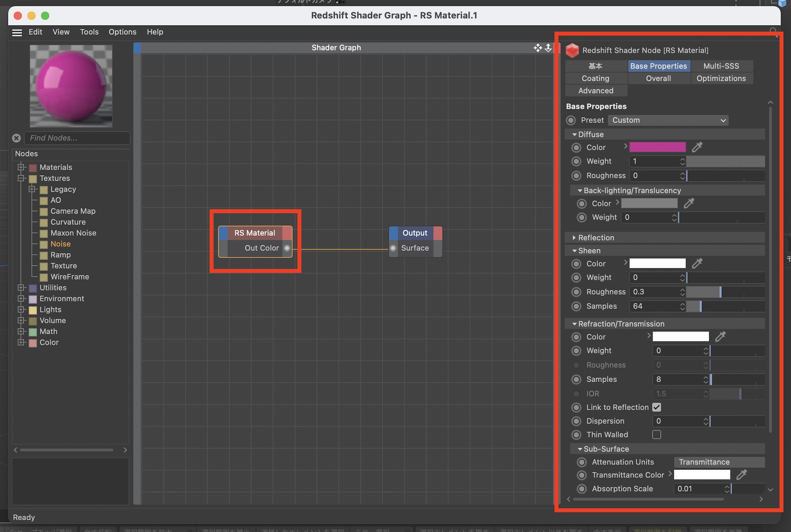This screenshot has height=532, width=791.
Task: Open the Preset Custom dropdown
Action: click(668, 120)
